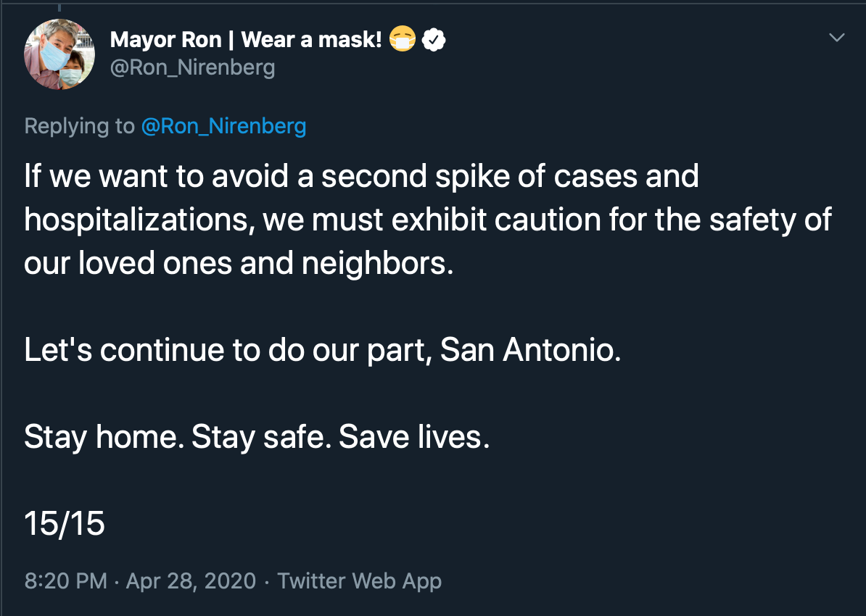Click the "15/15" thread counter text
866x616 pixels.
coord(65,523)
